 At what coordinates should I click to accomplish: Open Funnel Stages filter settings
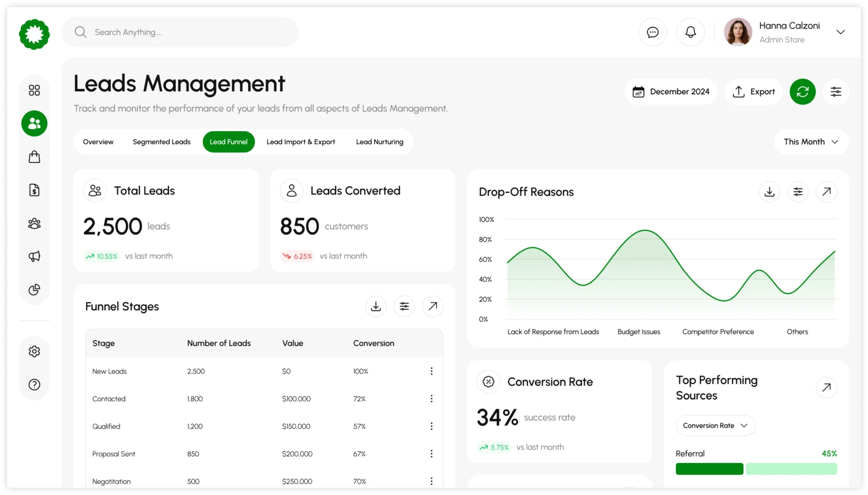[404, 306]
